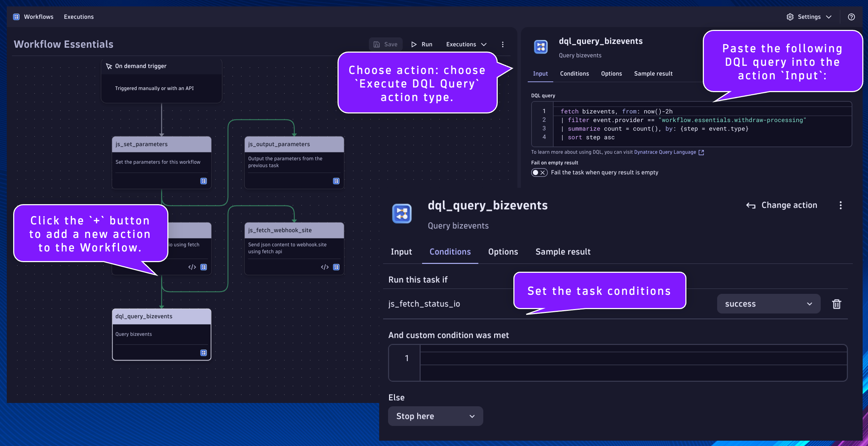
Task: Open three-dot menu next to Change action
Action: coord(841,205)
